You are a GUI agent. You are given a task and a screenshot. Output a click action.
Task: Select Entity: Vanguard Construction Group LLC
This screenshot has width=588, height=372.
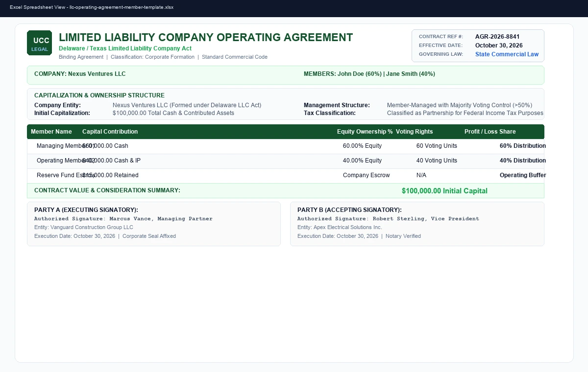coord(84,227)
